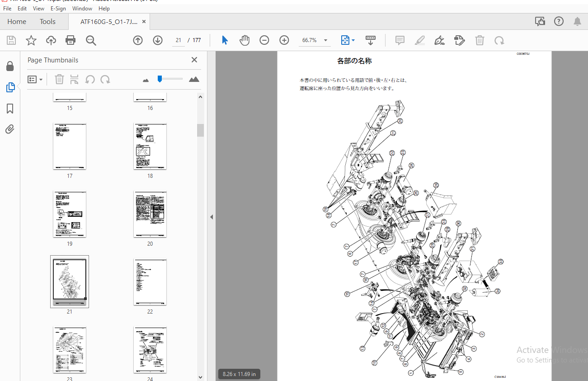Toggle the Page Thumbnails panel icon

coord(10,88)
